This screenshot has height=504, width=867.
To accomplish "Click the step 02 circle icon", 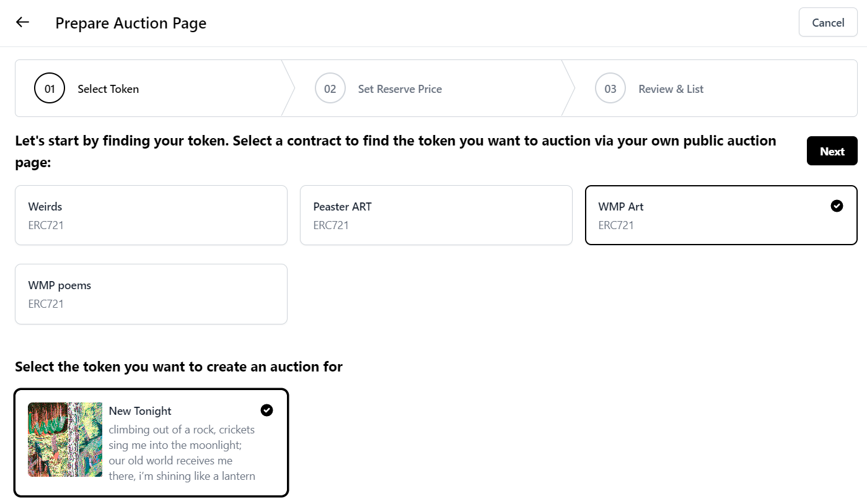I will [330, 89].
